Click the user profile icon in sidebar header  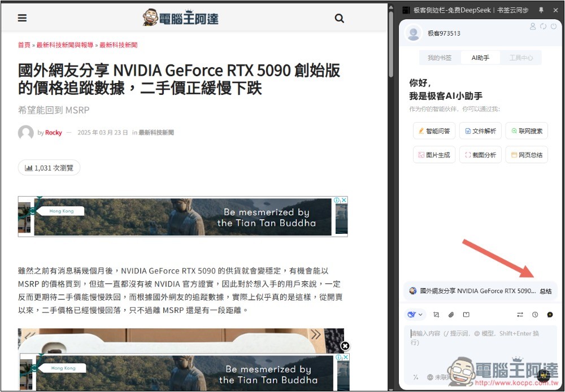(x=532, y=27)
